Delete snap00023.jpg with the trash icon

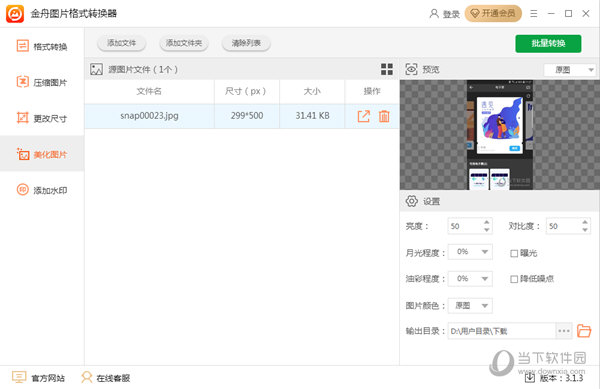pos(384,116)
